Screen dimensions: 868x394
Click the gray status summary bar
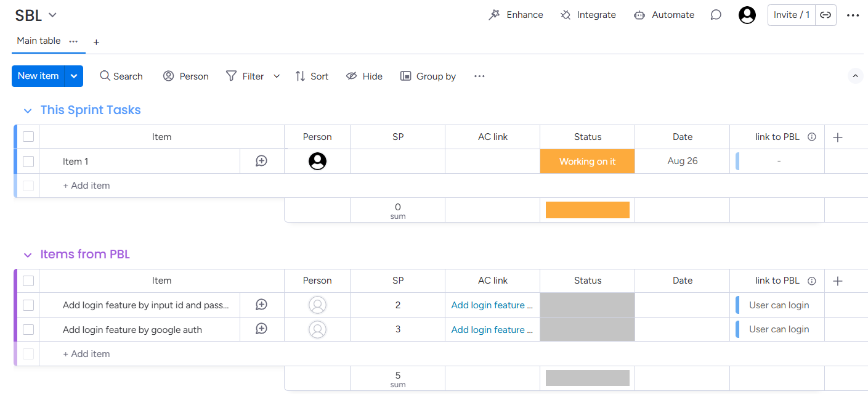pyautogui.click(x=587, y=378)
